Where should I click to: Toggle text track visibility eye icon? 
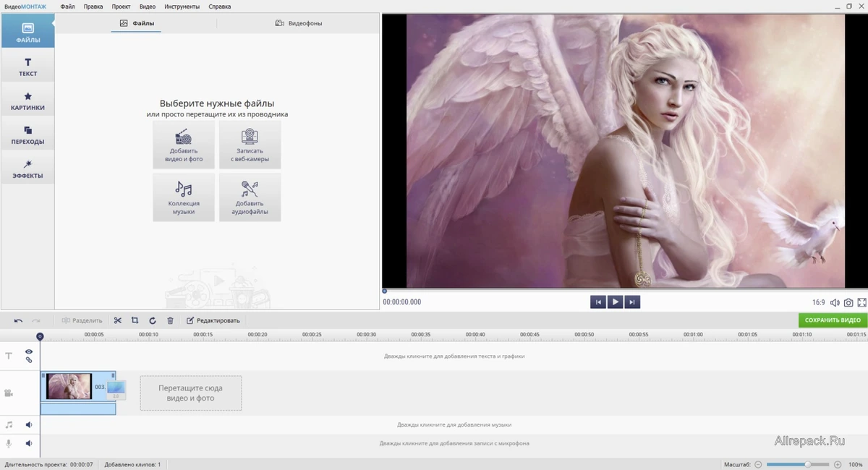point(29,351)
